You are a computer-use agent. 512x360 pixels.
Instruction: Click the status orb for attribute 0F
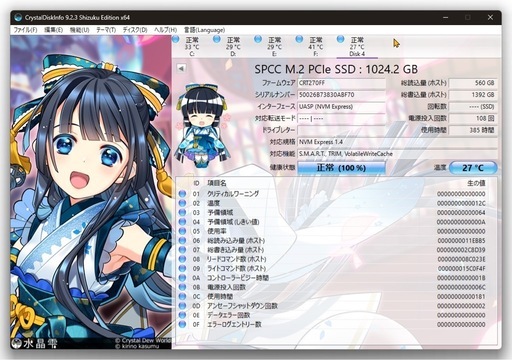[182, 324]
